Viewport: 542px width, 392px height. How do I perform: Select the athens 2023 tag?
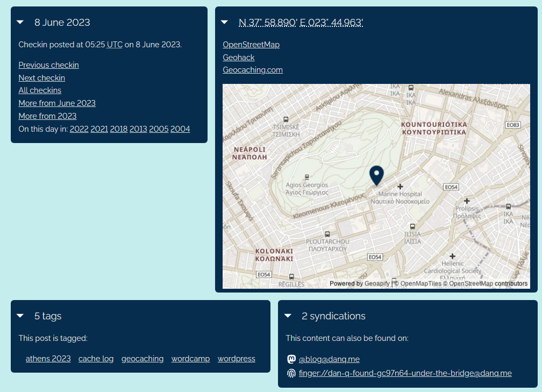tap(48, 359)
